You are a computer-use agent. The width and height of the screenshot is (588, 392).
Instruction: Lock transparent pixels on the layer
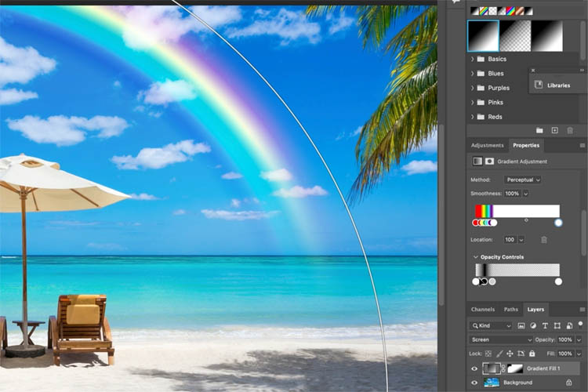coord(488,354)
